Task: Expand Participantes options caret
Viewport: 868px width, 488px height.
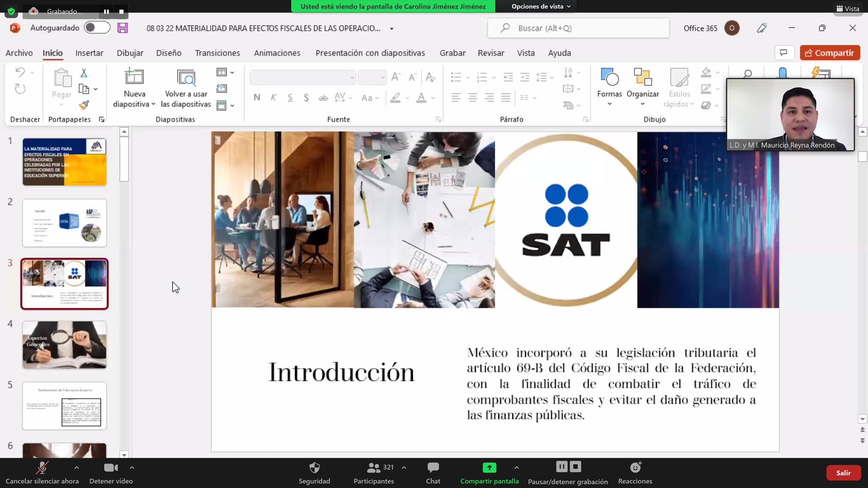Action: [x=404, y=468]
